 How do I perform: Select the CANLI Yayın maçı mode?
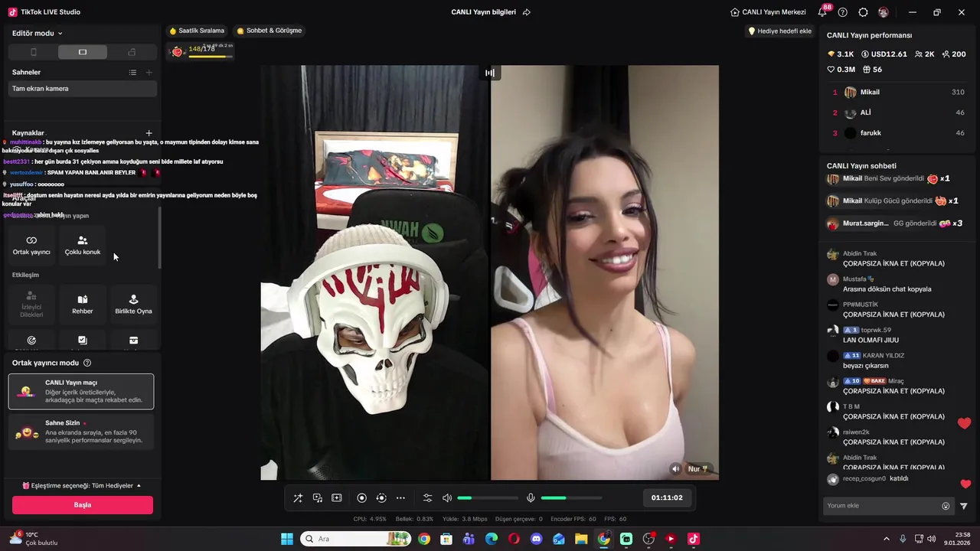[81, 392]
